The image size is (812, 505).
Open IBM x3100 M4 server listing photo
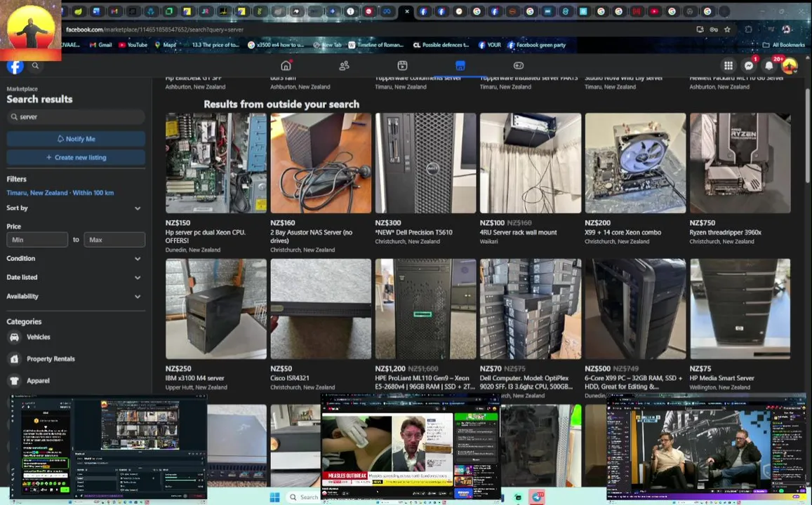(x=216, y=309)
